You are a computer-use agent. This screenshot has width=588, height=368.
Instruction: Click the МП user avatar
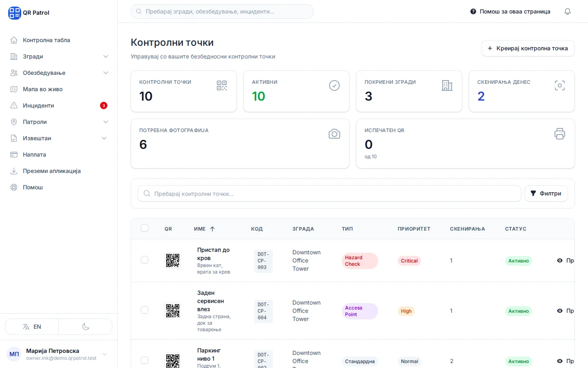[14, 354]
